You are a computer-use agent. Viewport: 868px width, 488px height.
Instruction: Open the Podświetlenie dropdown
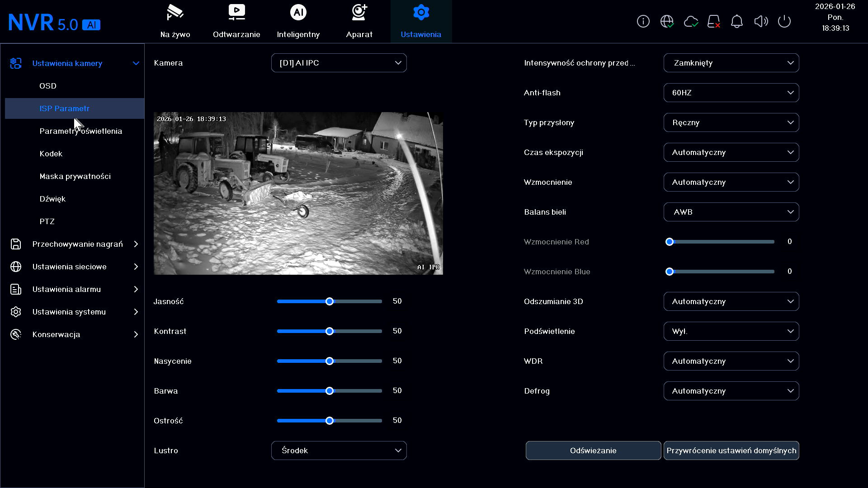click(731, 331)
